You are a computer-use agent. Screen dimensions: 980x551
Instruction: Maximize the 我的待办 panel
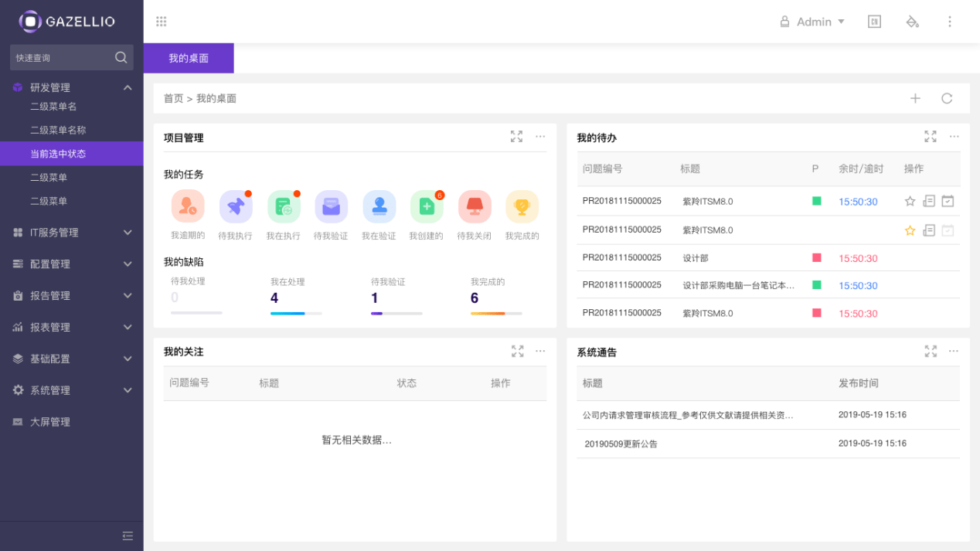pyautogui.click(x=931, y=137)
